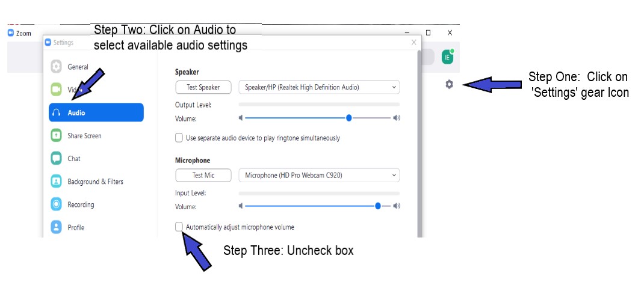The height and width of the screenshot is (288, 644).
Task: Switch to the Audio settings tab
Action: click(96, 113)
